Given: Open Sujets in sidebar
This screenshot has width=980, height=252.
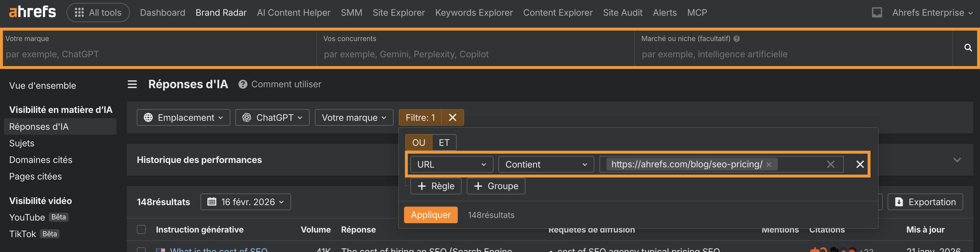Looking at the screenshot, I should pyautogui.click(x=22, y=143).
